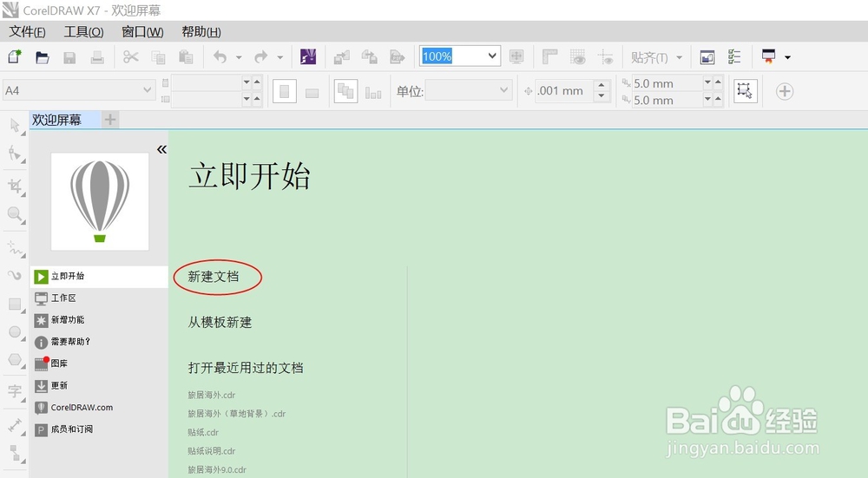868x478 pixels.
Task: Click the Save disk icon
Action: pos(69,57)
